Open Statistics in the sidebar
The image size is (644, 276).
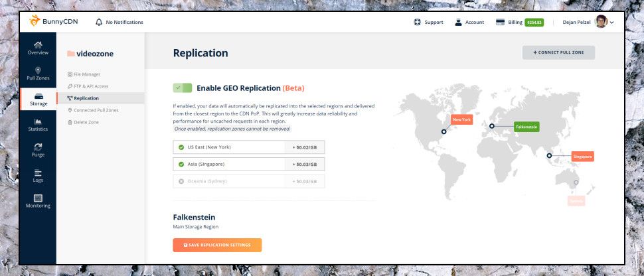click(x=38, y=125)
